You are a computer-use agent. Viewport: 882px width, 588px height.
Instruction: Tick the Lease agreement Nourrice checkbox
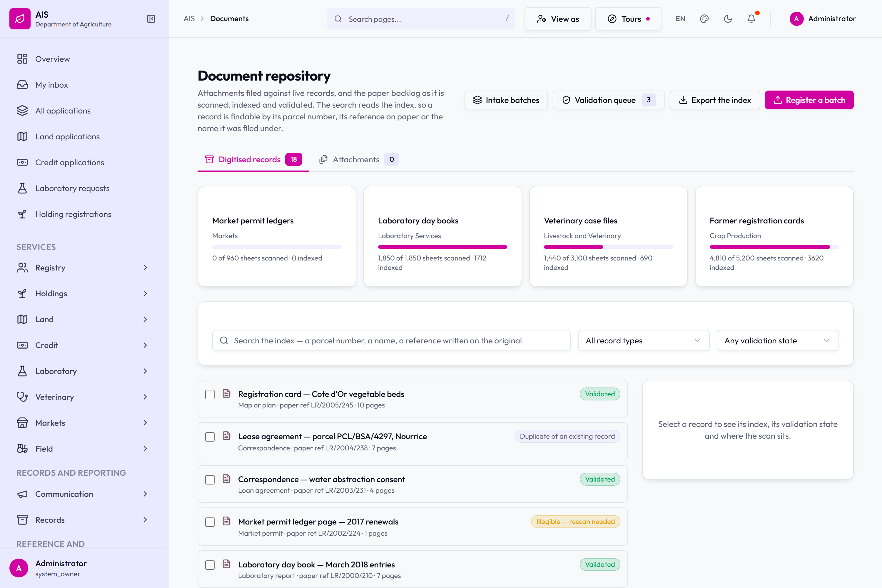click(210, 437)
